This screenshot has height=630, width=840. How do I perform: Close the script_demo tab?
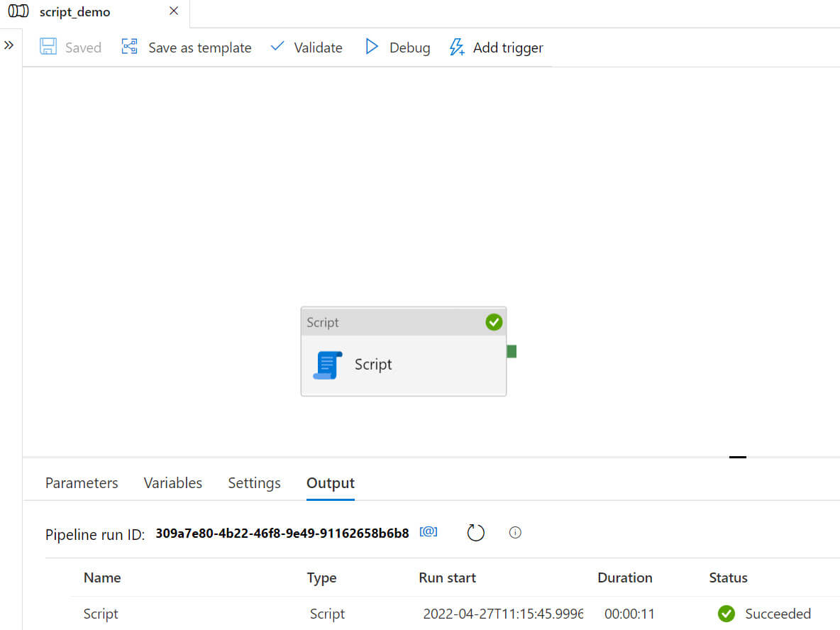click(174, 11)
